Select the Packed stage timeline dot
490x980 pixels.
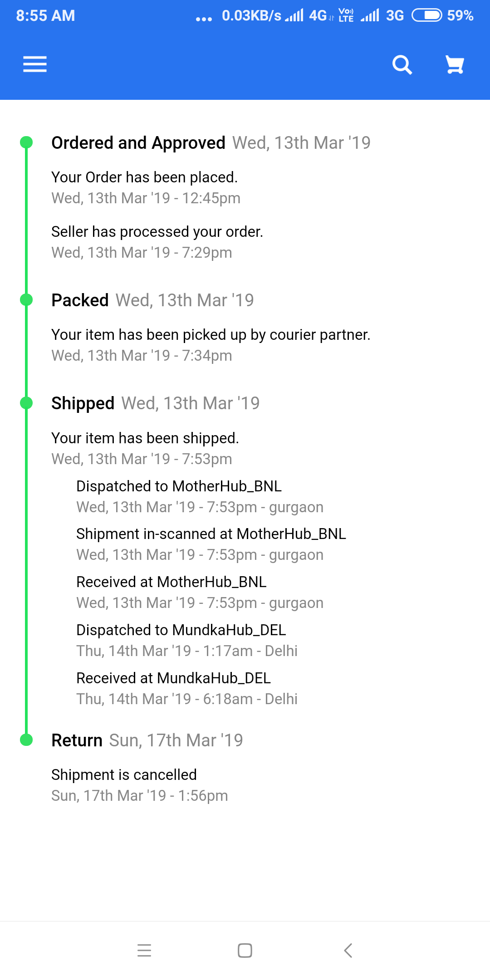coord(27,300)
